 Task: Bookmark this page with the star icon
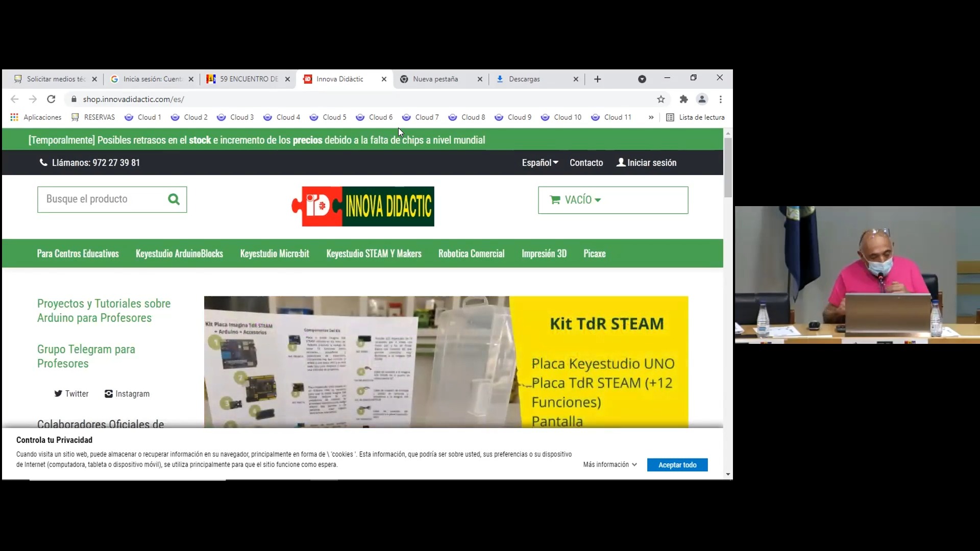click(x=661, y=99)
